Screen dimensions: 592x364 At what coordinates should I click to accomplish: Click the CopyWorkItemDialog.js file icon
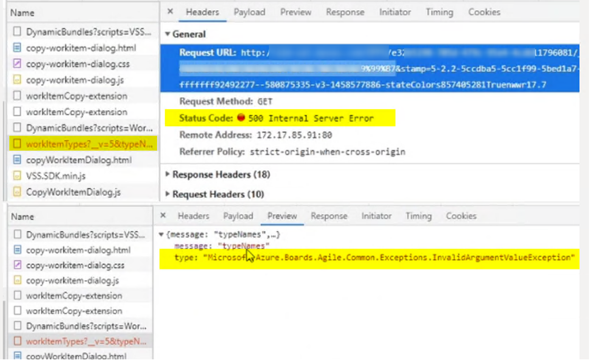click(x=17, y=192)
